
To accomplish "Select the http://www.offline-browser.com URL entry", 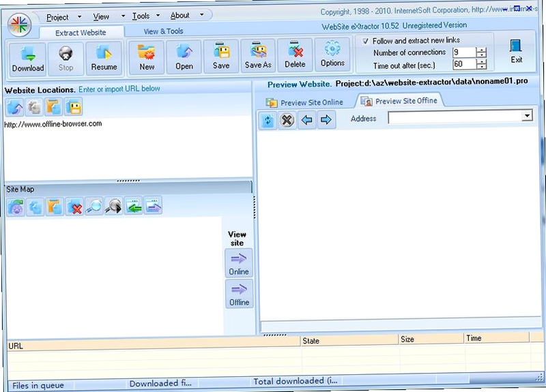I will [53, 124].
